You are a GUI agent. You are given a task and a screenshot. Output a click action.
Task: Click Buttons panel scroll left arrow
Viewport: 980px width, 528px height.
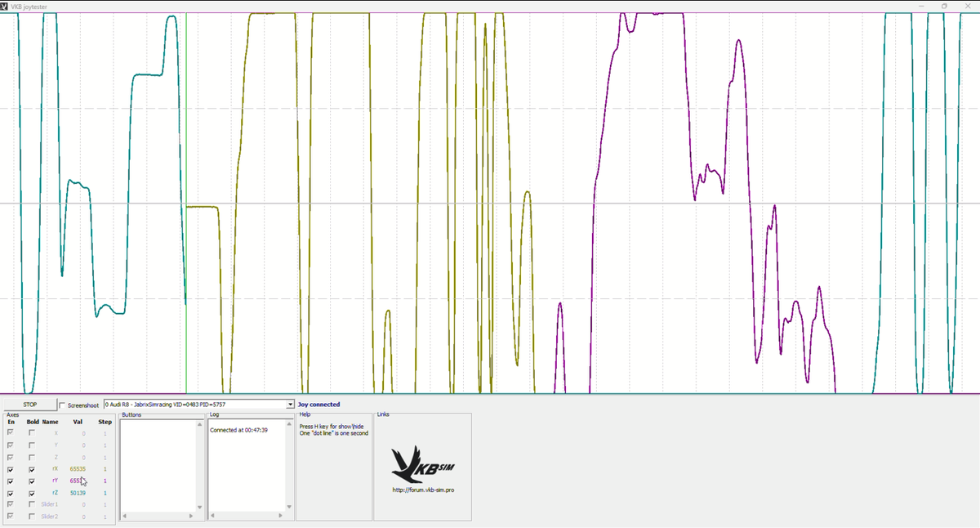point(124,516)
